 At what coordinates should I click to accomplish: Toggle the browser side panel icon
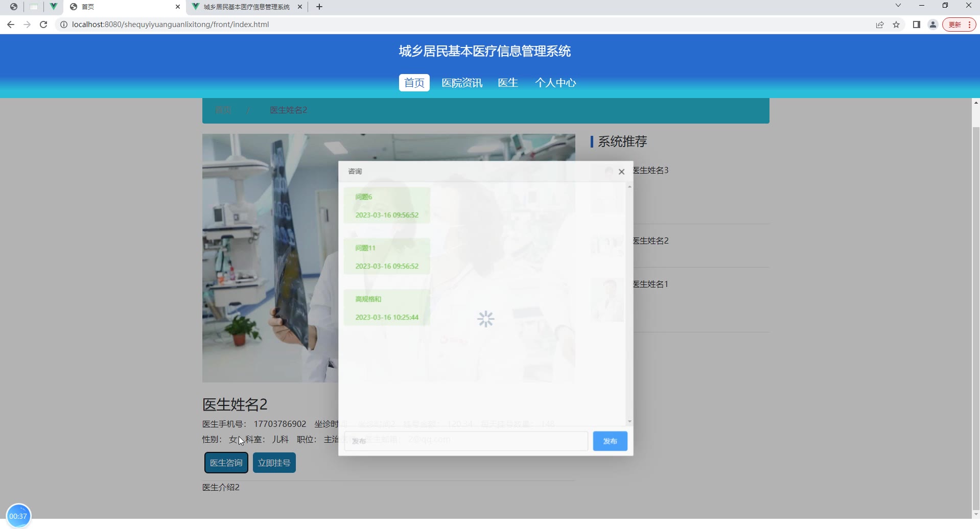(917, 25)
